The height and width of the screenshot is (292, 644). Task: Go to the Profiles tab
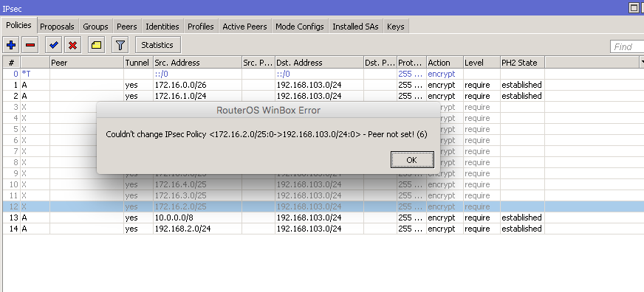coord(200,27)
